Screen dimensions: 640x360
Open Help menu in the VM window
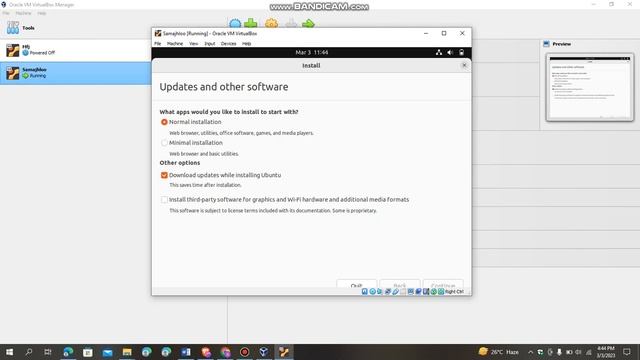(247, 44)
